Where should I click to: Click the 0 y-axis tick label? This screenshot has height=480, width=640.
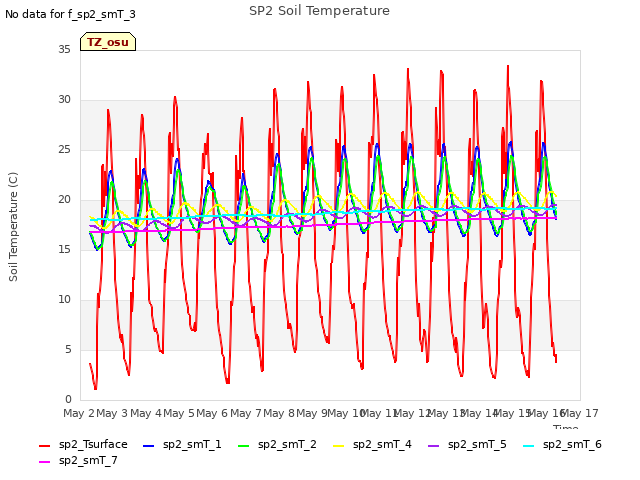pos(68,399)
